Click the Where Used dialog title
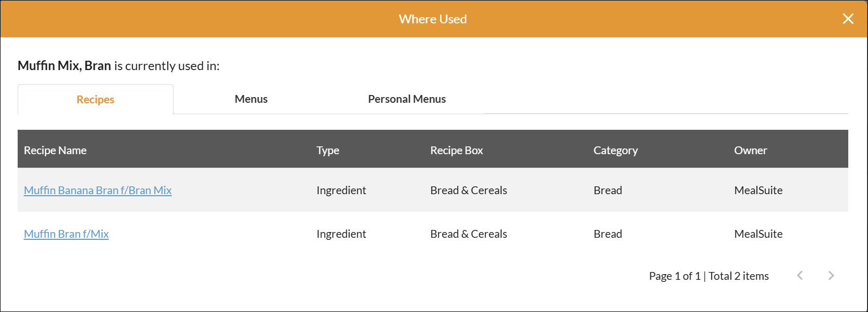 point(433,19)
